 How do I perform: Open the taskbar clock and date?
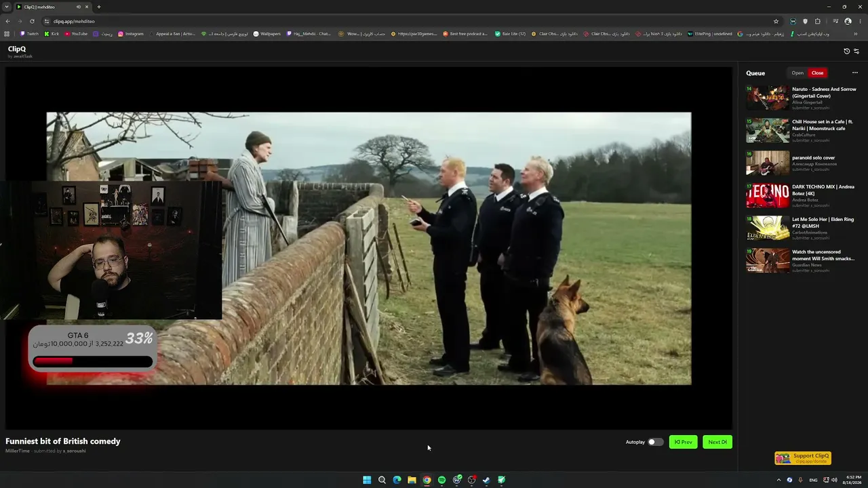(854, 480)
